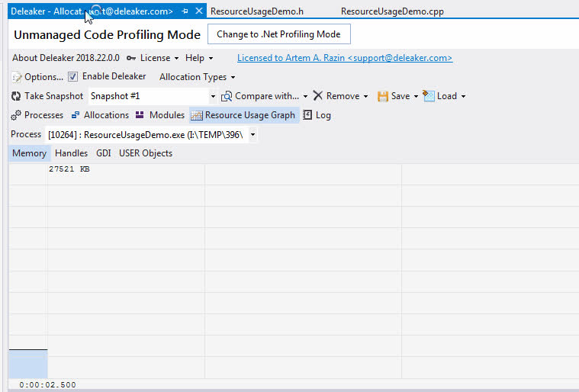Click Change to .Net Profiling Mode button
The image size is (579, 392).
[278, 34]
